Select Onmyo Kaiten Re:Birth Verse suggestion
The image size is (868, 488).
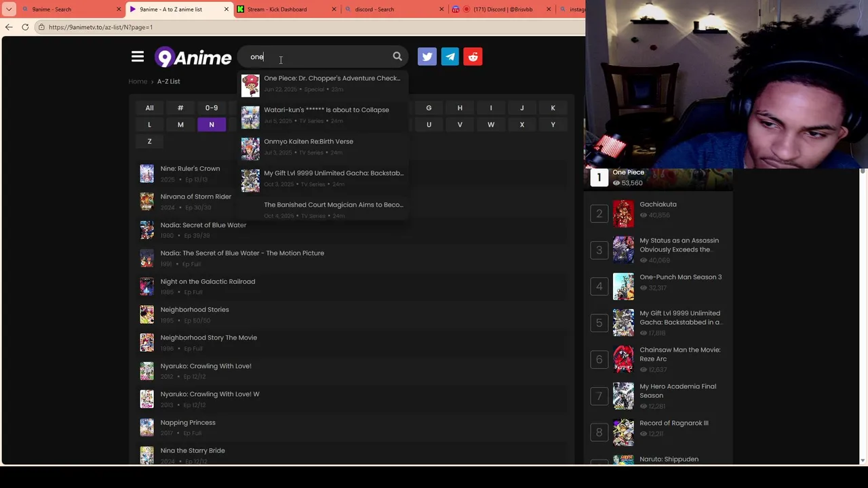click(322, 147)
